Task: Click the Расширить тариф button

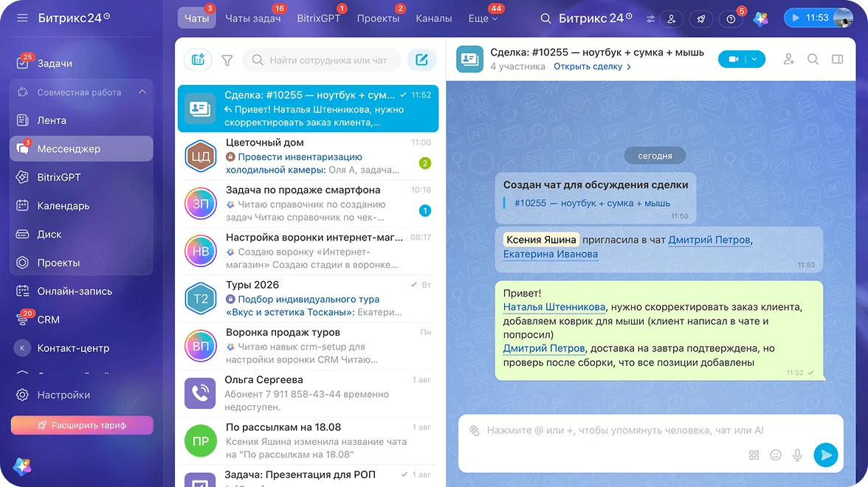Action: (82, 425)
